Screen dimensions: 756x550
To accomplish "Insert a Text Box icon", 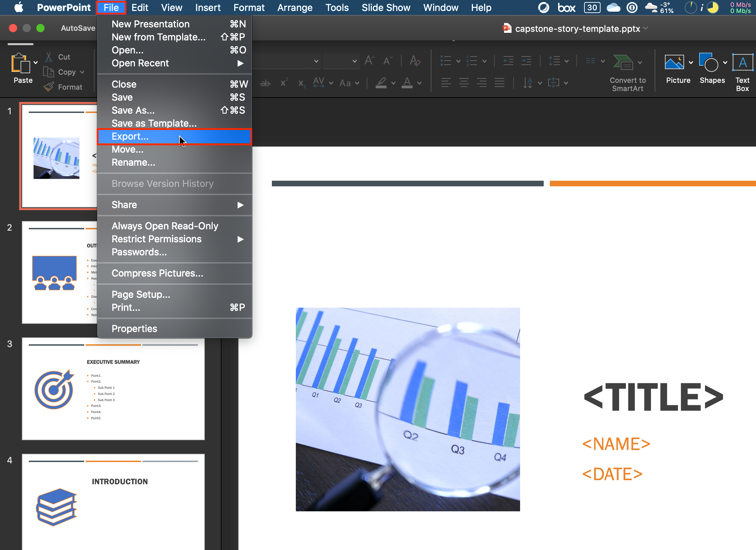I will coord(742,63).
